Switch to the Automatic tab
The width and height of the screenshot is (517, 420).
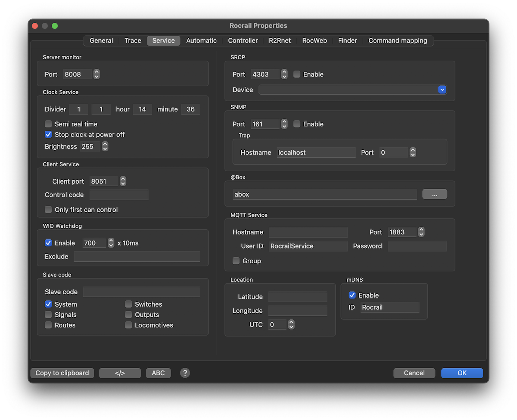point(201,40)
